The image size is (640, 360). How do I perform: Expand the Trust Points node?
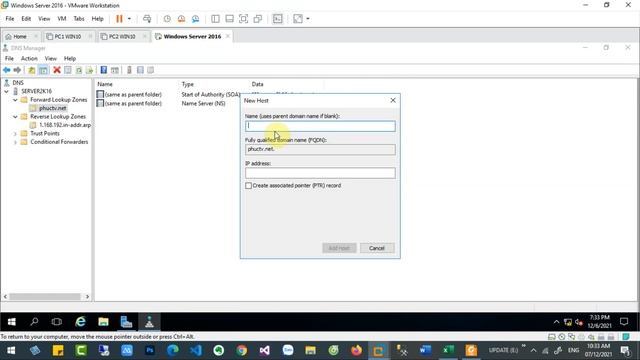click(x=15, y=133)
